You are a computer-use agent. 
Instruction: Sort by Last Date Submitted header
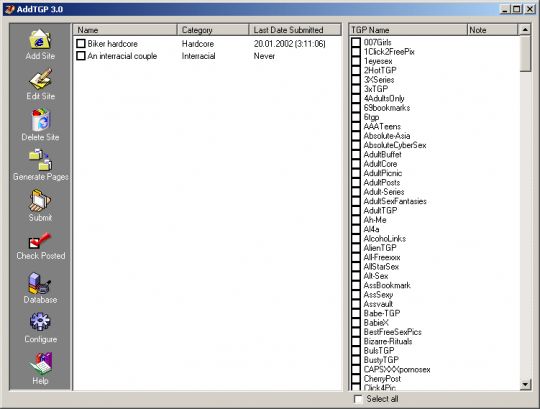(x=295, y=30)
